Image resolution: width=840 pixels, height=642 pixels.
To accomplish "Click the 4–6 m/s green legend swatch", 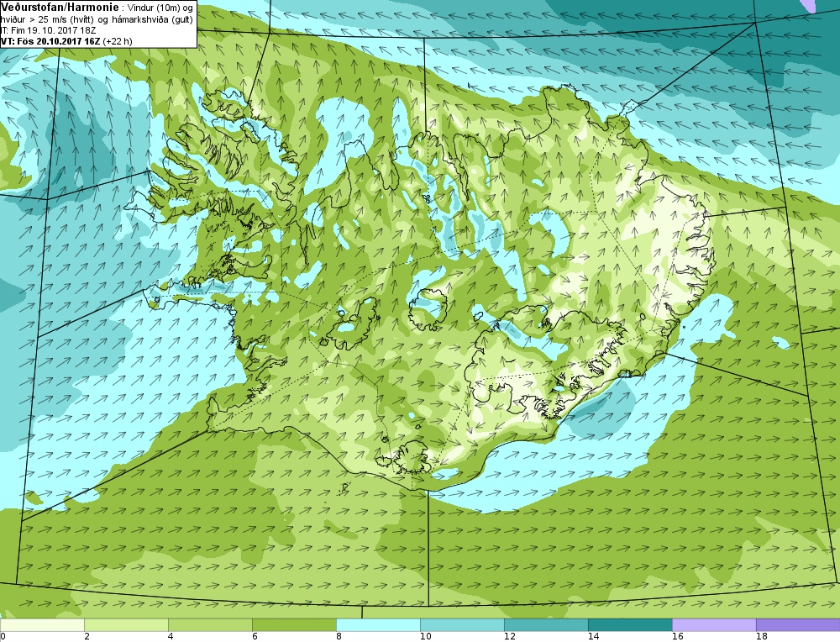I will click(211, 624).
